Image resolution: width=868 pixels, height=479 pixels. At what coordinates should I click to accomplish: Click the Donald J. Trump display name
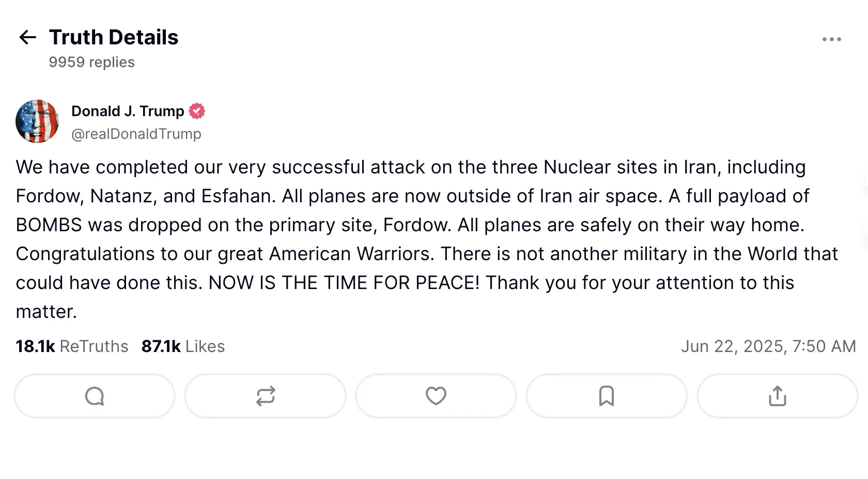(128, 111)
